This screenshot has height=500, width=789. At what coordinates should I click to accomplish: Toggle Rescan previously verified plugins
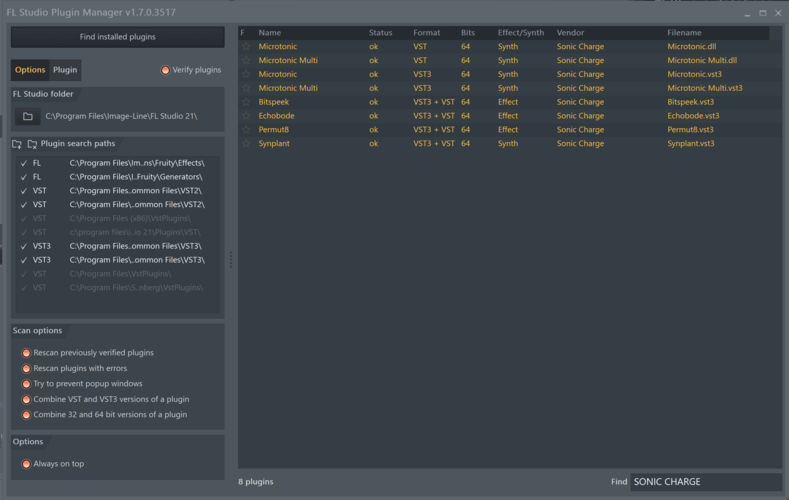click(x=26, y=353)
